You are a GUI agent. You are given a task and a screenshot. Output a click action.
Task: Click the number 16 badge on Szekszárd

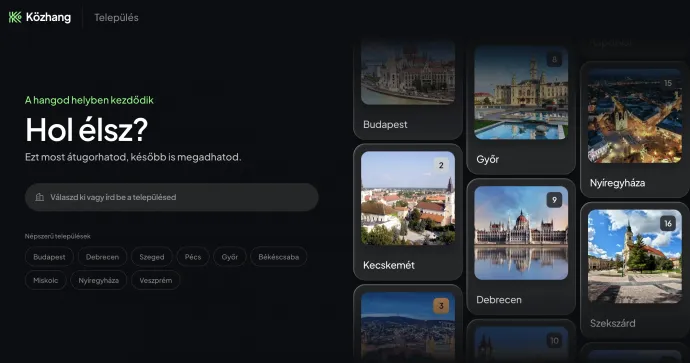click(668, 224)
